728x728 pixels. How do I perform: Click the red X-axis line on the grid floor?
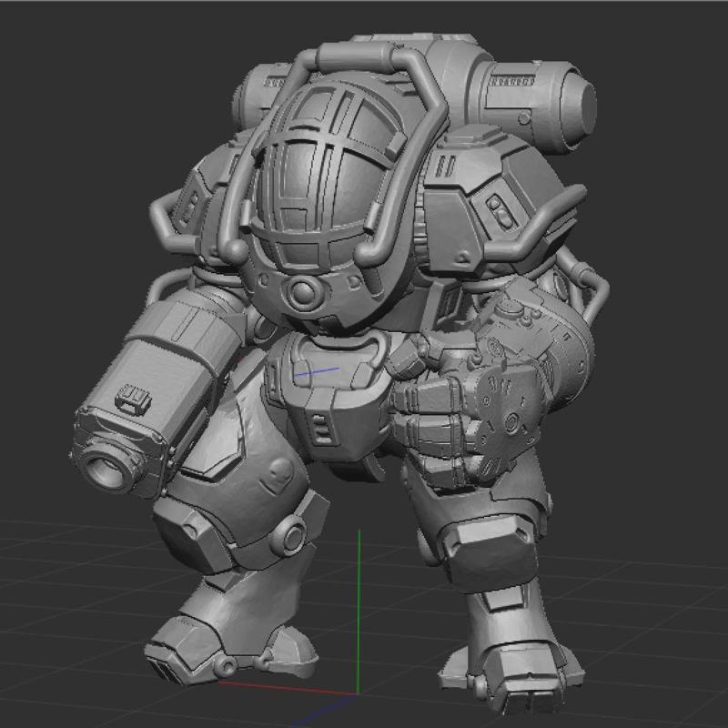[x=287, y=689]
